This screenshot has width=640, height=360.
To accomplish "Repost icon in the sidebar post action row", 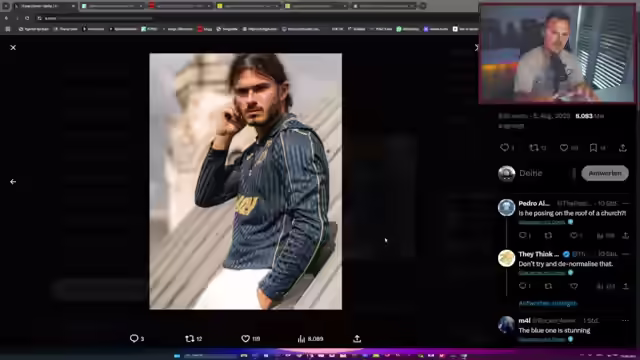I will 534,148.
